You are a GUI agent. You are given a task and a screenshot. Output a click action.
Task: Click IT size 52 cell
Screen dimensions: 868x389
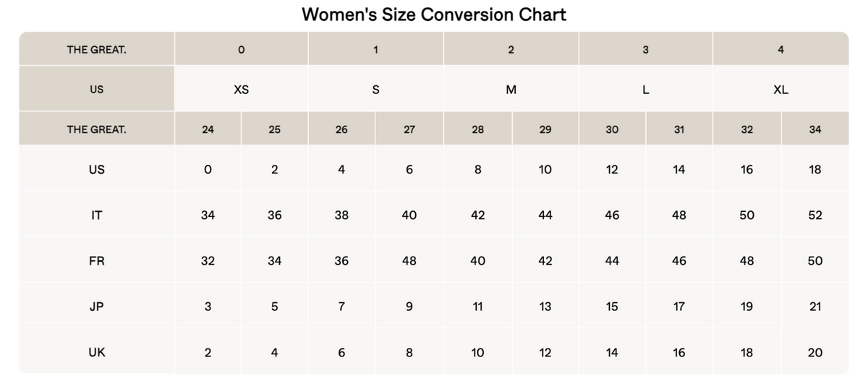click(815, 215)
